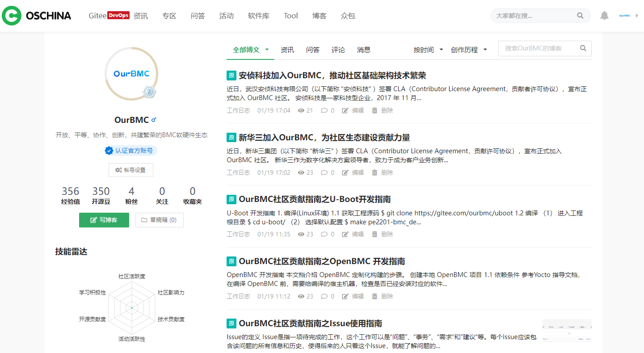Open the 专区 navigation menu

click(169, 16)
